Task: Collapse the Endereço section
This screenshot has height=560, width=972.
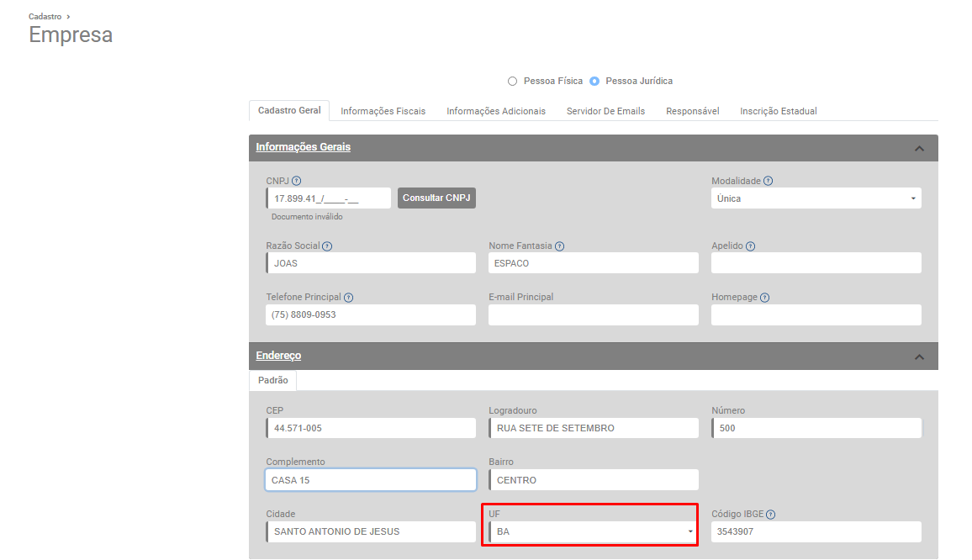Action: tap(919, 357)
